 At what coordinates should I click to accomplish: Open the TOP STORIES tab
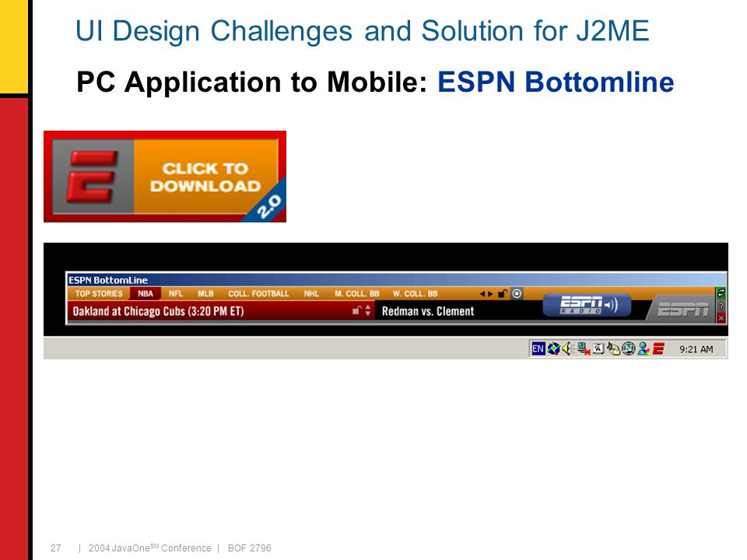[x=99, y=294]
